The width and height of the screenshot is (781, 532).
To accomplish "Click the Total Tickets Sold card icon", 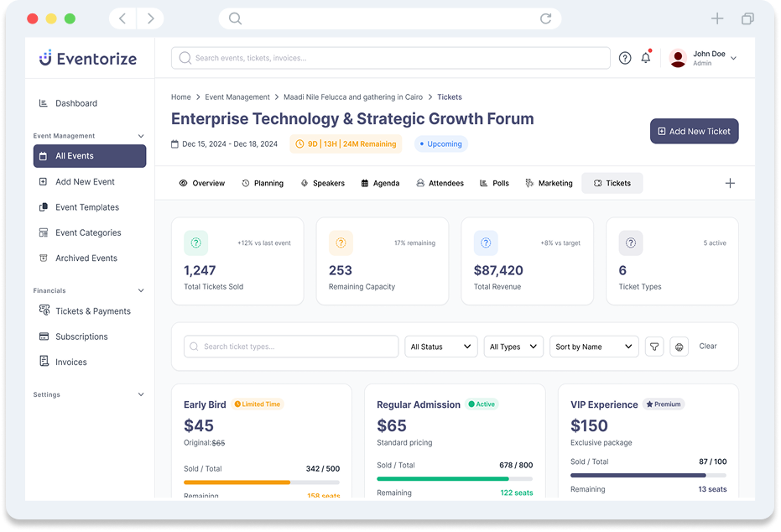I will click(195, 243).
